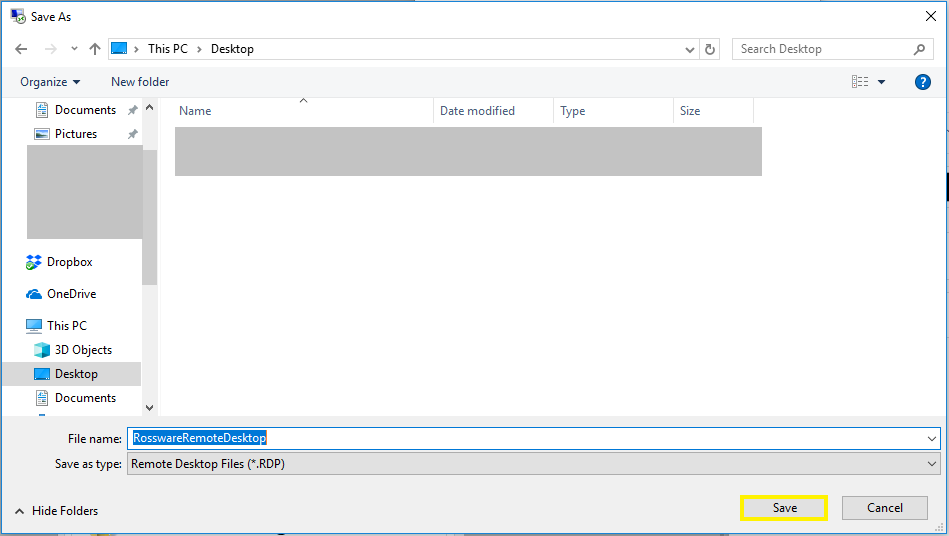Screen dimensions: 949x536
Task: Select Pictures in quick access list
Action: [76, 134]
